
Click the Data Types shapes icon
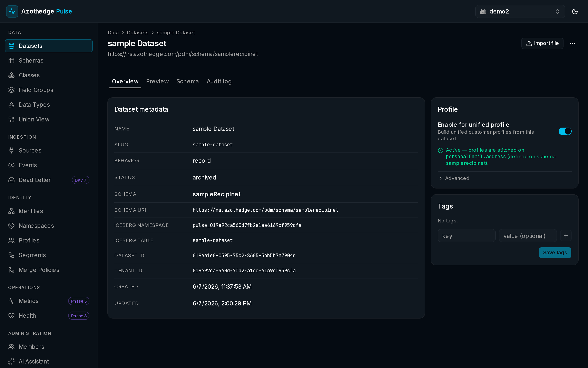click(11, 105)
